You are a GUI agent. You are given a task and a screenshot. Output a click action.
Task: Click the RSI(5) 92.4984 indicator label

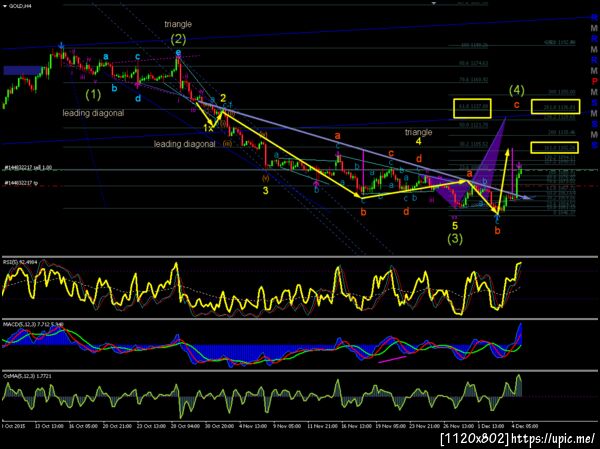click(x=21, y=262)
